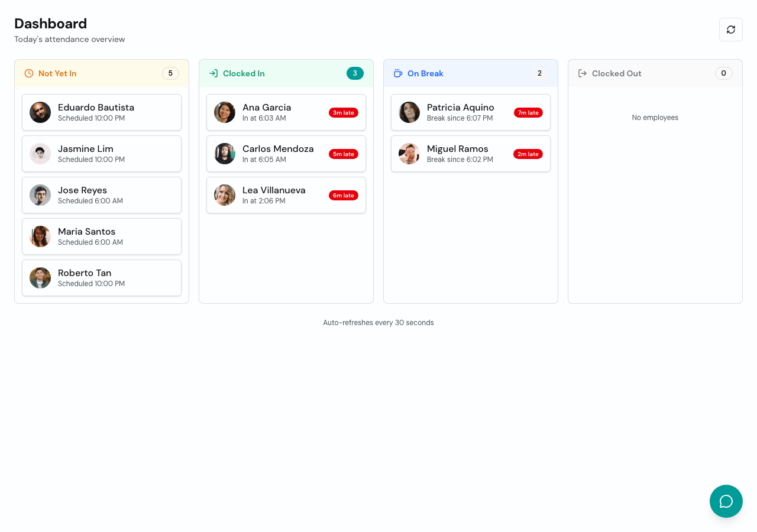Image resolution: width=757 pixels, height=532 pixels.
Task: Click the refresh icon at top right
Action: pos(730,29)
